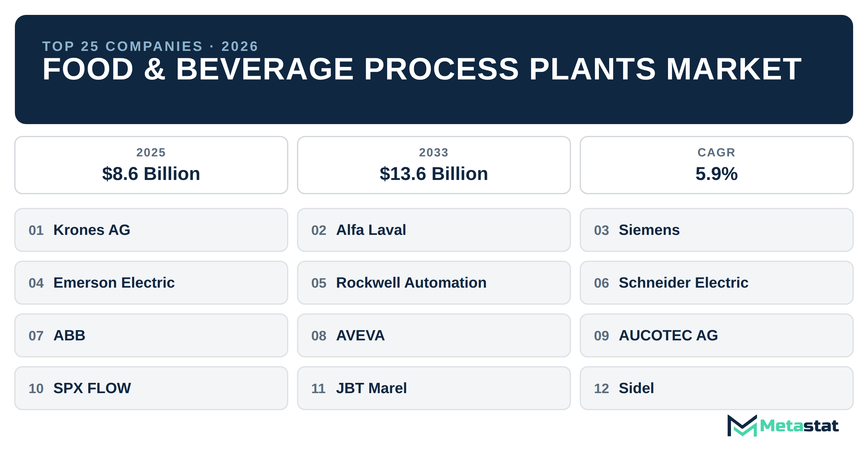Click rank number '01' beside Krones AG
Screen dimensions: 868x453
tap(36, 231)
